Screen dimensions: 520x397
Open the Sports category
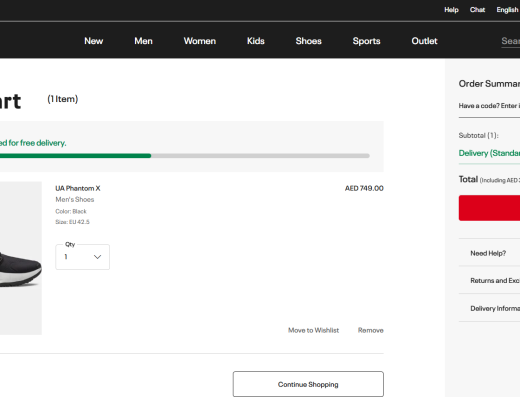[x=366, y=41]
